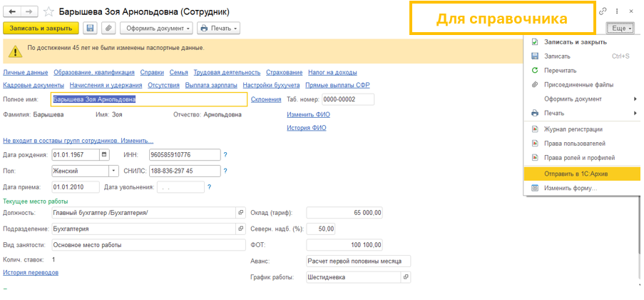The width and height of the screenshot is (644, 300).
Task: Open the Начисления и удержания link
Action: (106, 85)
